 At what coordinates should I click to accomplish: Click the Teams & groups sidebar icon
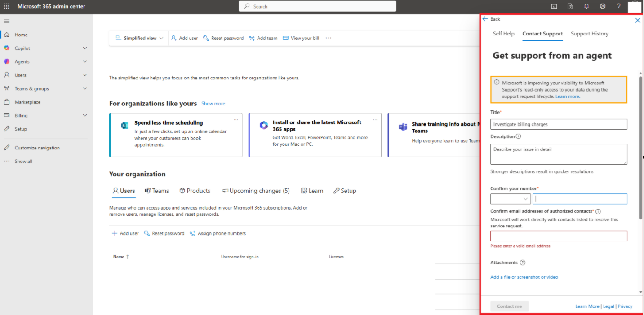click(7, 88)
